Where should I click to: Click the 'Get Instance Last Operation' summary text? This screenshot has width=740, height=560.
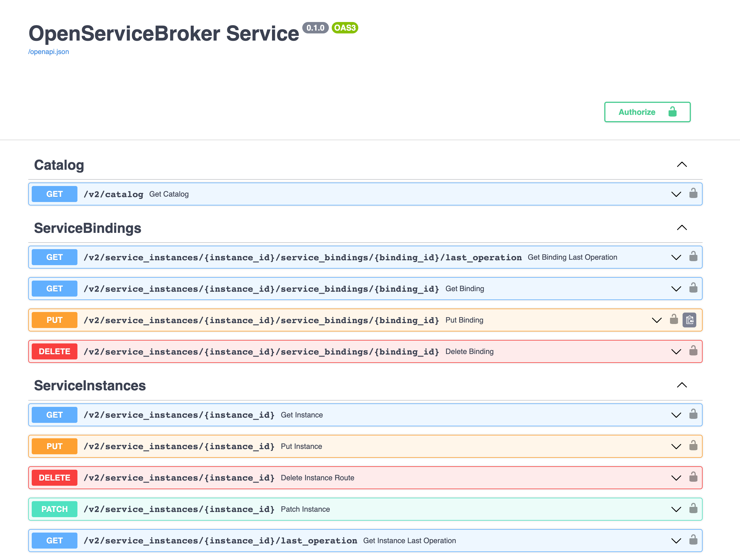click(409, 541)
